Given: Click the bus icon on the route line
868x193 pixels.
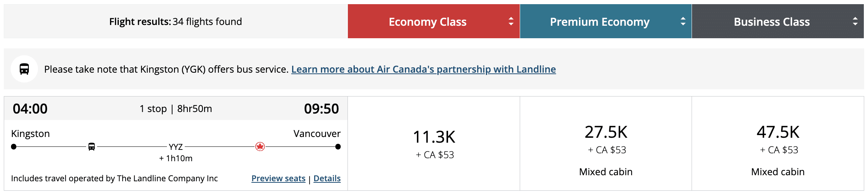Looking at the screenshot, I should [91, 146].
